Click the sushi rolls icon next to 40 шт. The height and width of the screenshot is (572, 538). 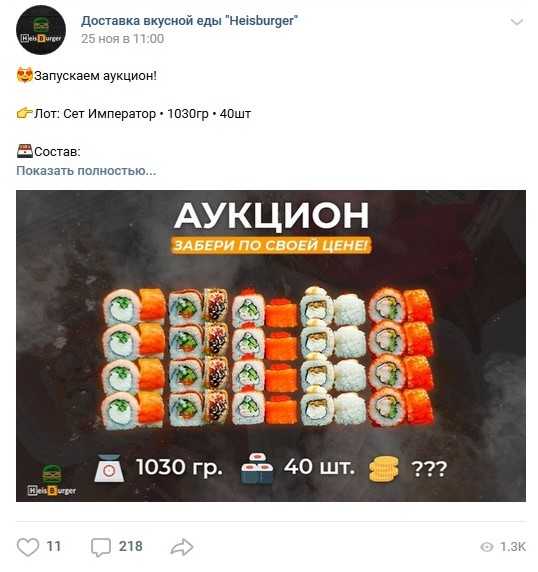coord(256,468)
